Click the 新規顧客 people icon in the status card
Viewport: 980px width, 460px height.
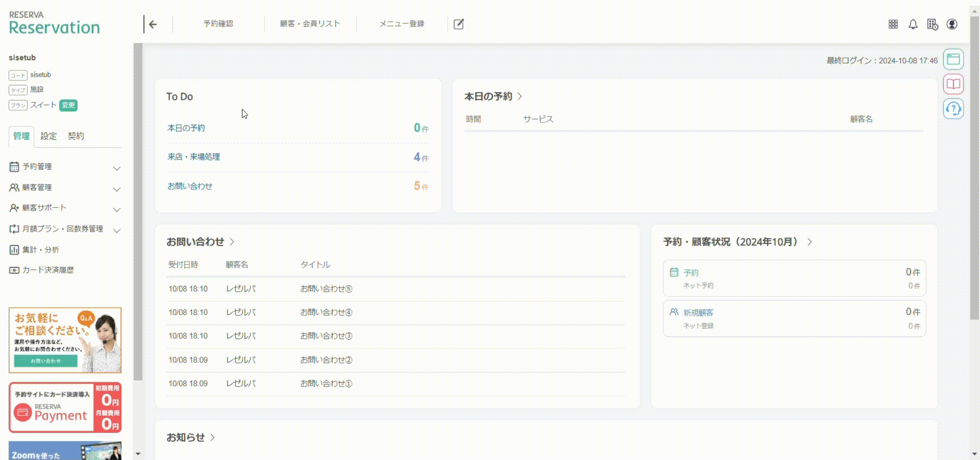coord(674,312)
